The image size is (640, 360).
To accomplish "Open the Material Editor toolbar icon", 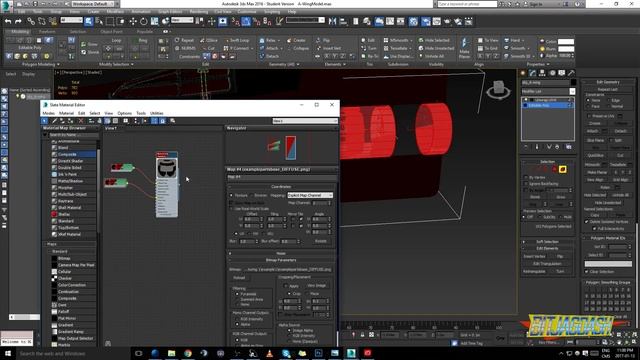I will point(413,21).
